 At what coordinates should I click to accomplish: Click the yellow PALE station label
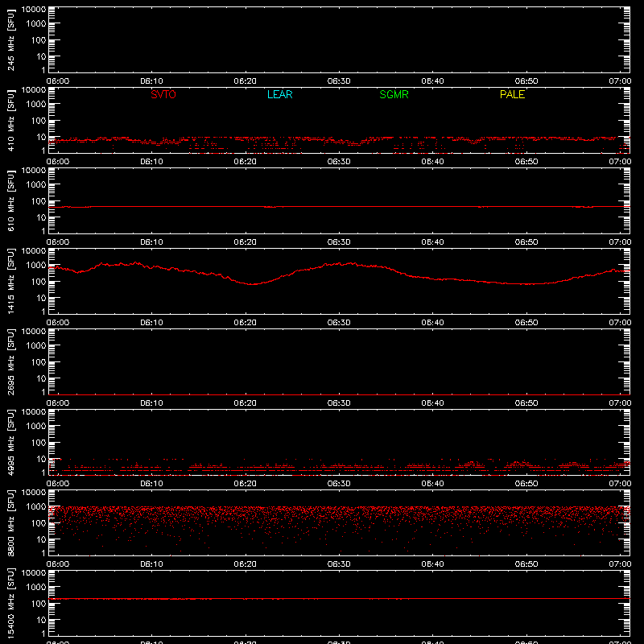point(512,94)
